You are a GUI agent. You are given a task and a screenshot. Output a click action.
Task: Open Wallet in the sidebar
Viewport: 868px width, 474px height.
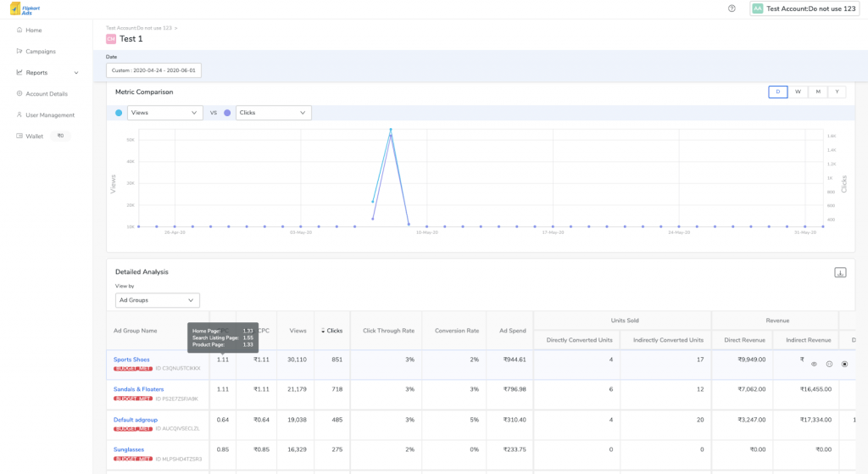pyautogui.click(x=34, y=136)
